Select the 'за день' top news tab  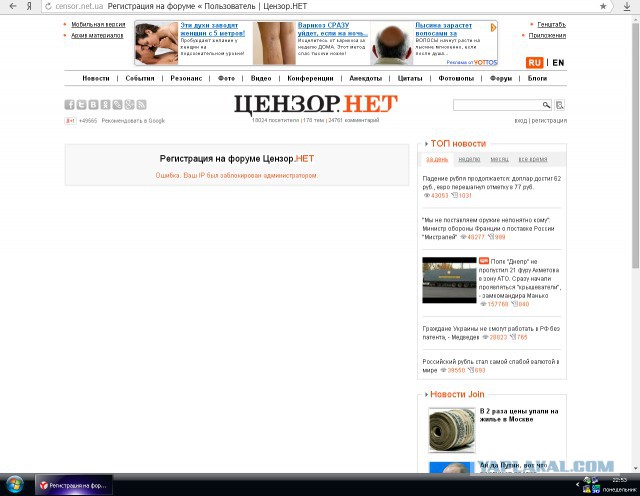(x=437, y=159)
